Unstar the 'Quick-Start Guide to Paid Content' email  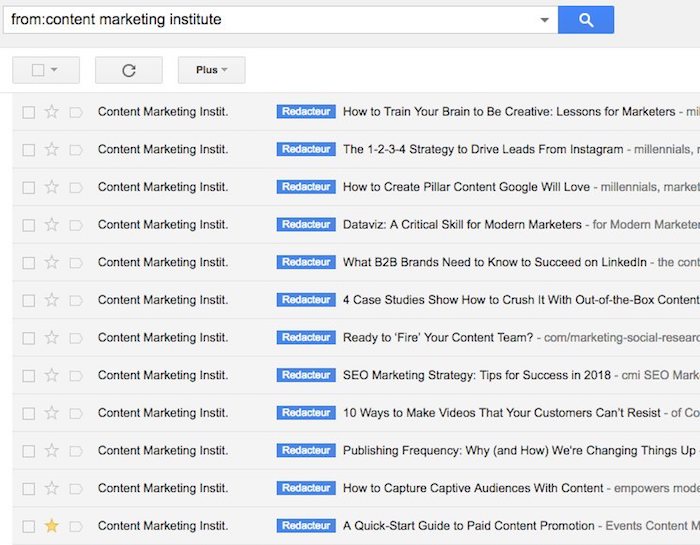[52, 526]
